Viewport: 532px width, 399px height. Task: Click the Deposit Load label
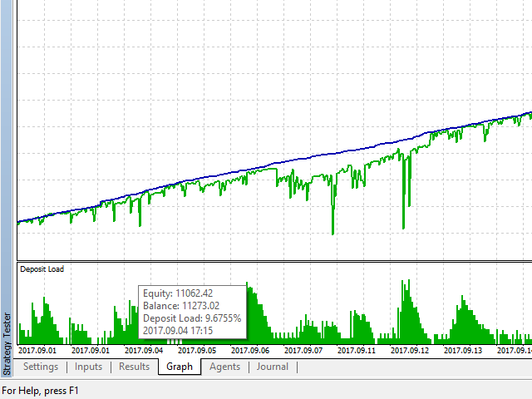[42, 269]
